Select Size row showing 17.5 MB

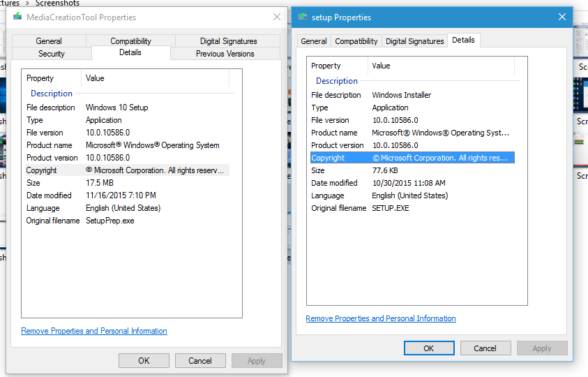coord(128,183)
